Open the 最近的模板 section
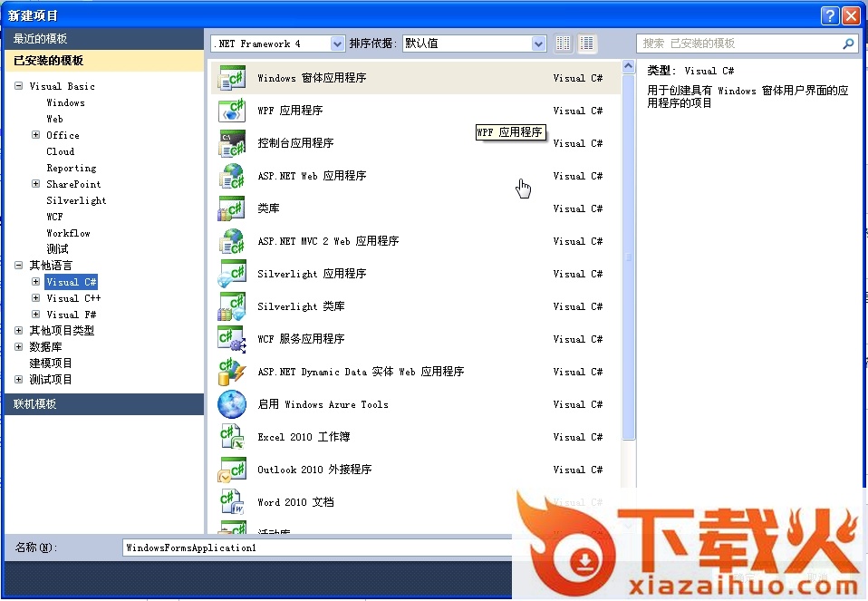 [x=104, y=39]
